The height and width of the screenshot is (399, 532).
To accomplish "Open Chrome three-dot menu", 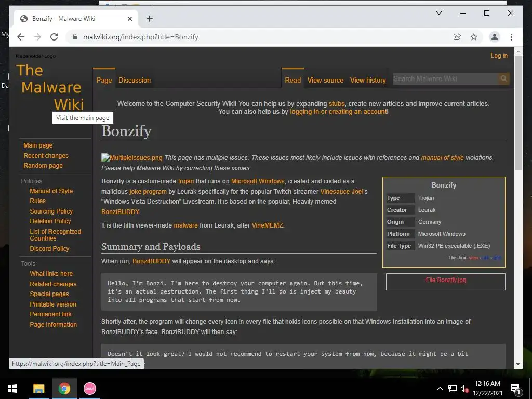I will [x=511, y=37].
